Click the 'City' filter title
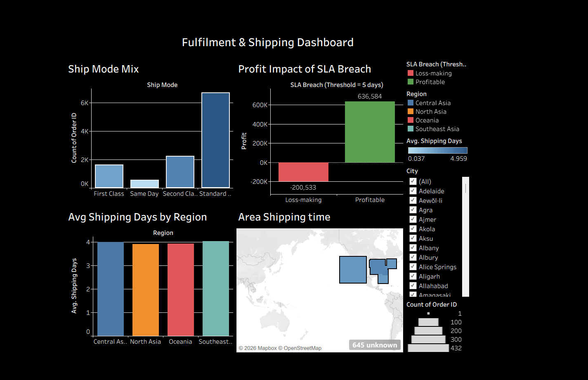This screenshot has height=380, width=588. pyautogui.click(x=412, y=171)
